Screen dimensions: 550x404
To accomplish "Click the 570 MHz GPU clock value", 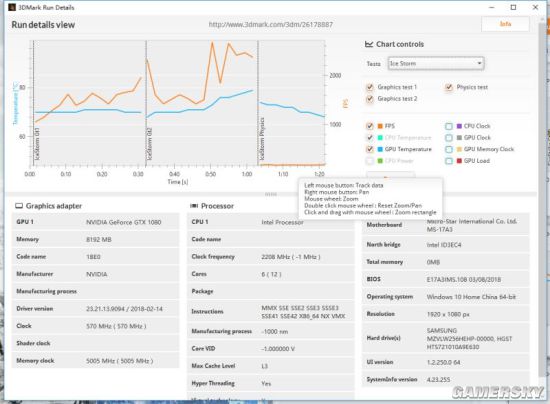I will (116, 326).
